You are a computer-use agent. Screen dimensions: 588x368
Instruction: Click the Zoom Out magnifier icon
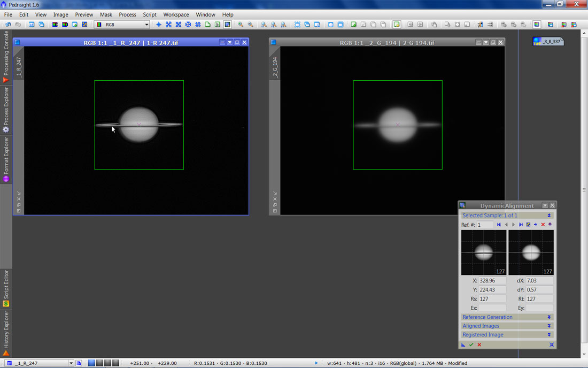[x=250, y=25]
